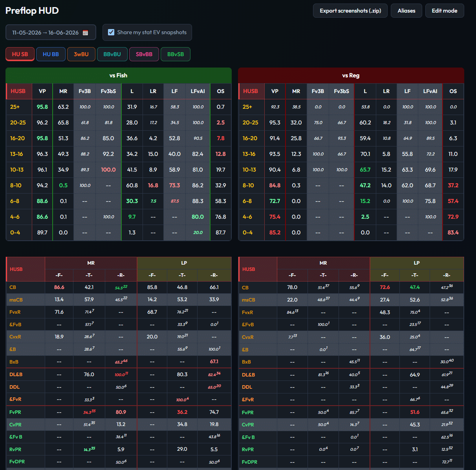Screen dimensions: 476x470
Task: Click the 86.6 CB value in left postflop table
Action: pyautogui.click(x=59, y=287)
